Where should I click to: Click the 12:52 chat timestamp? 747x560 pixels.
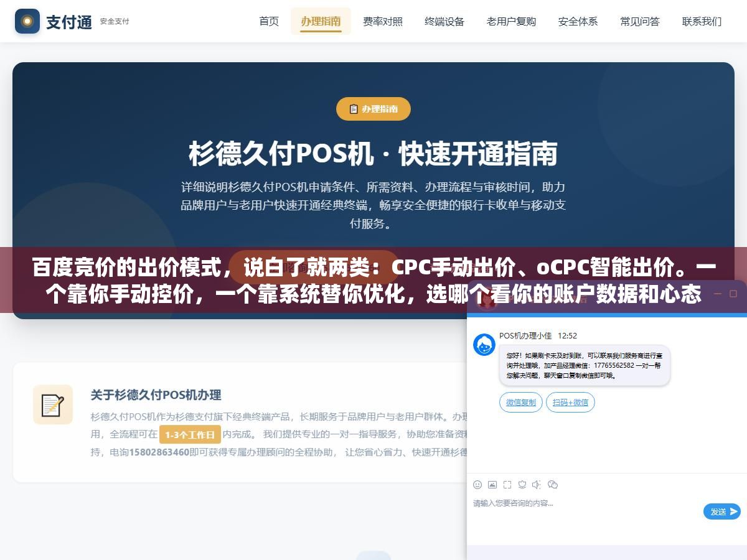coord(567,335)
